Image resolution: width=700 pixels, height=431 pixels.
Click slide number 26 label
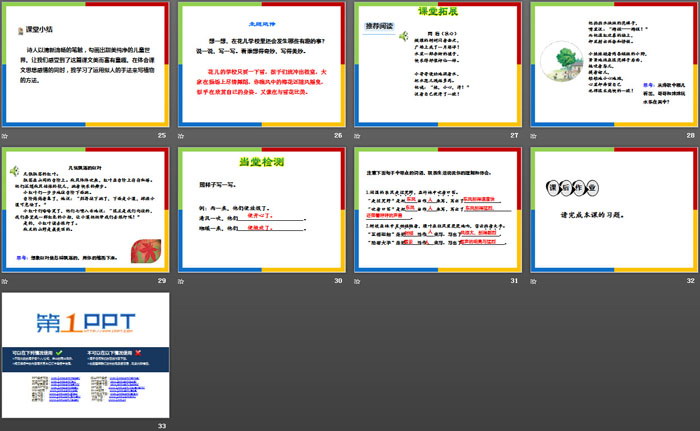[x=338, y=135]
